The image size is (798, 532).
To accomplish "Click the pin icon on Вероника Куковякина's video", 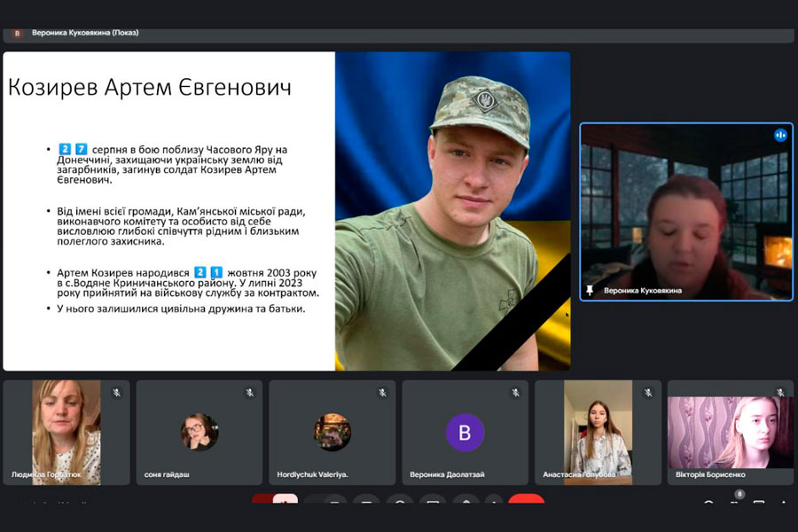I will [x=590, y=290].
